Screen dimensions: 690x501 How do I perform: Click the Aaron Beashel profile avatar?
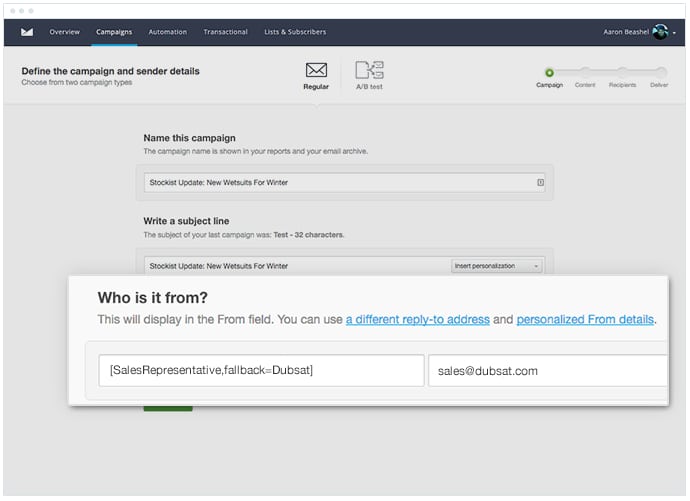click(661, 32)
